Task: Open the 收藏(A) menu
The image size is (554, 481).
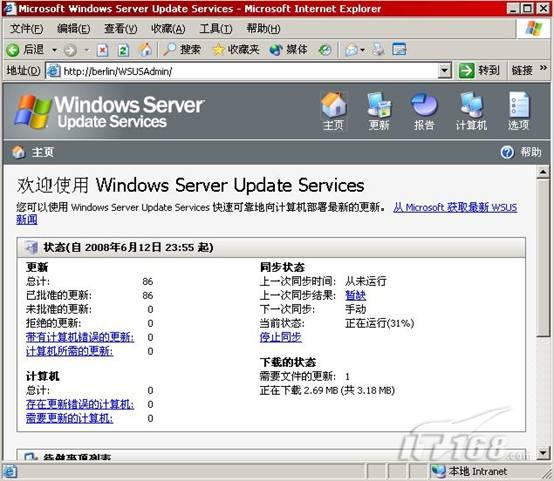Action: (x=168, y=29)
